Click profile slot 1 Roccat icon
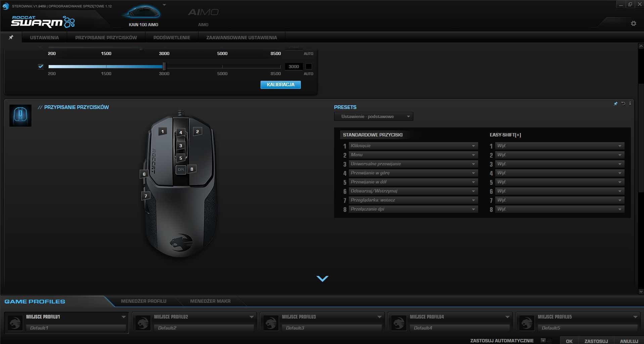The width and height of the screenshot is (644, 344). pos(15,323)
